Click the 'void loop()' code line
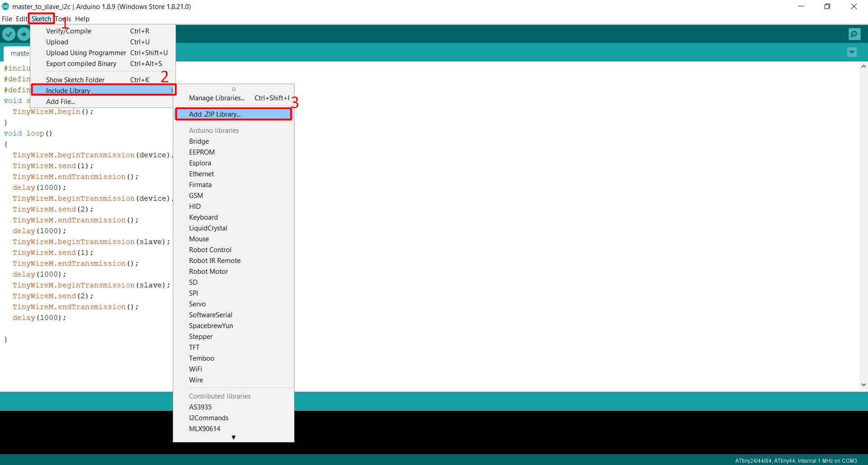 28,133
